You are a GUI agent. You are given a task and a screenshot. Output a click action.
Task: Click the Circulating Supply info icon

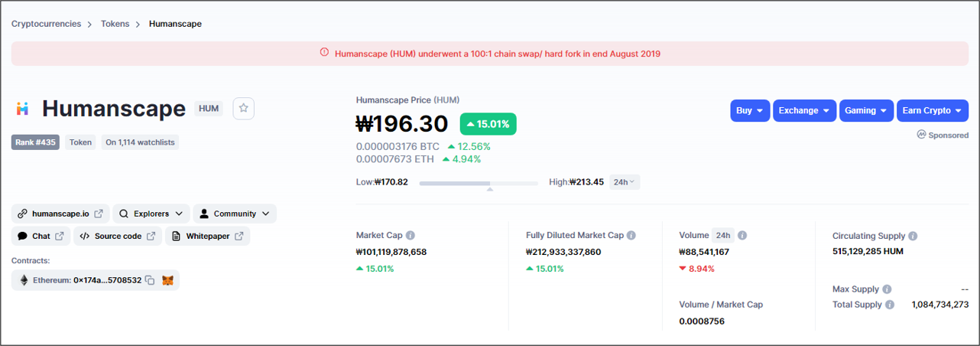[913, 237]
